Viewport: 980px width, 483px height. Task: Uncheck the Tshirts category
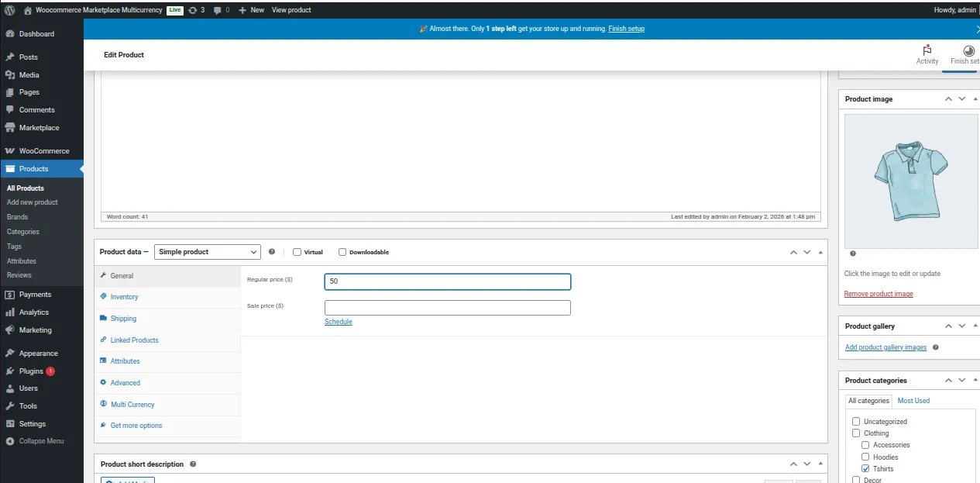coord(866,469)
